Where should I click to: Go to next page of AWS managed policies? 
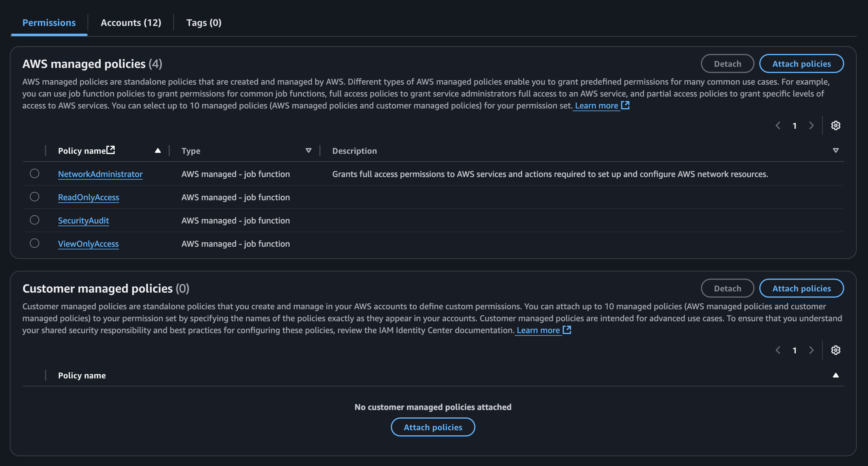click(x=811, y=126)
